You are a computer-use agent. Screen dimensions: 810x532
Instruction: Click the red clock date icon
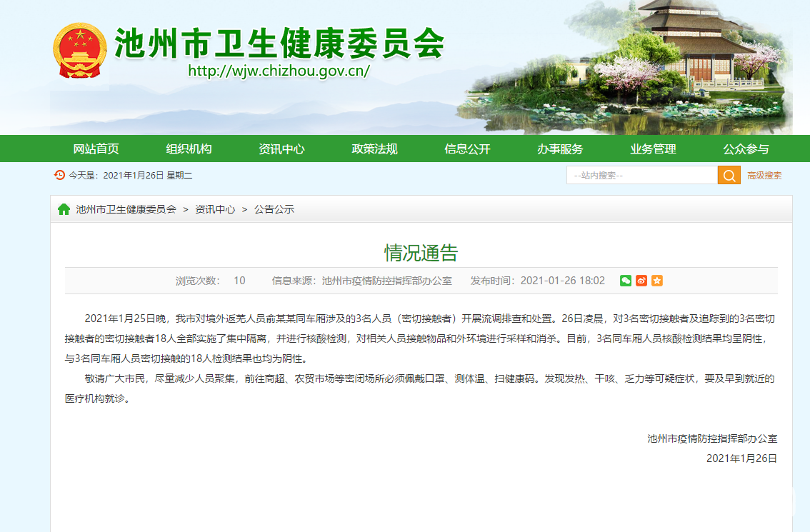pyautogui.click(x=59, y=175)
